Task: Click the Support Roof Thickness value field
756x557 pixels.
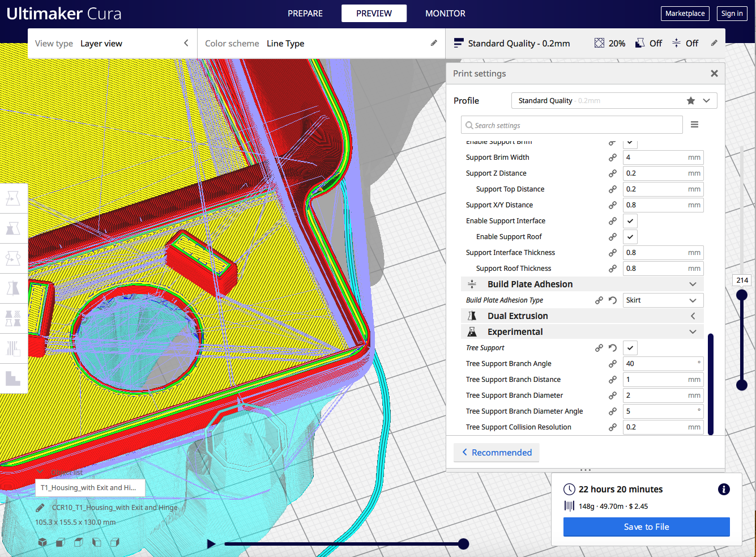Action: (x=663, y=269)
